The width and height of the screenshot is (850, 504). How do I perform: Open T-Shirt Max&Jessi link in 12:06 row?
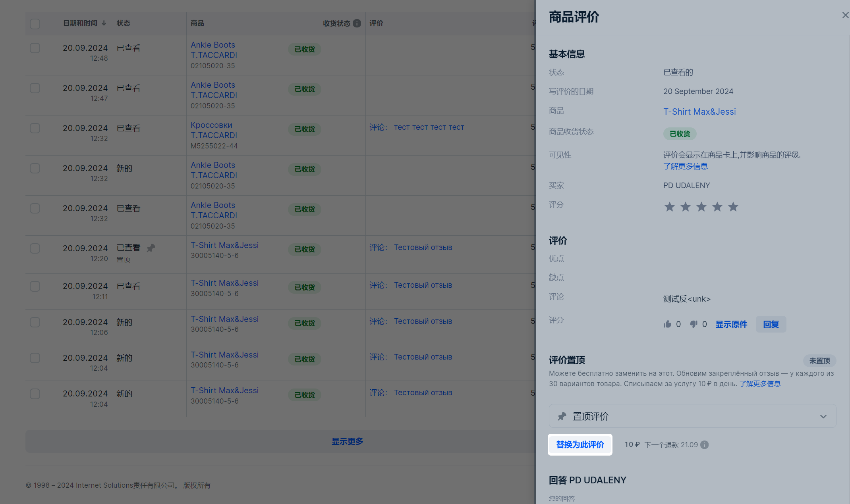(224, 319)
